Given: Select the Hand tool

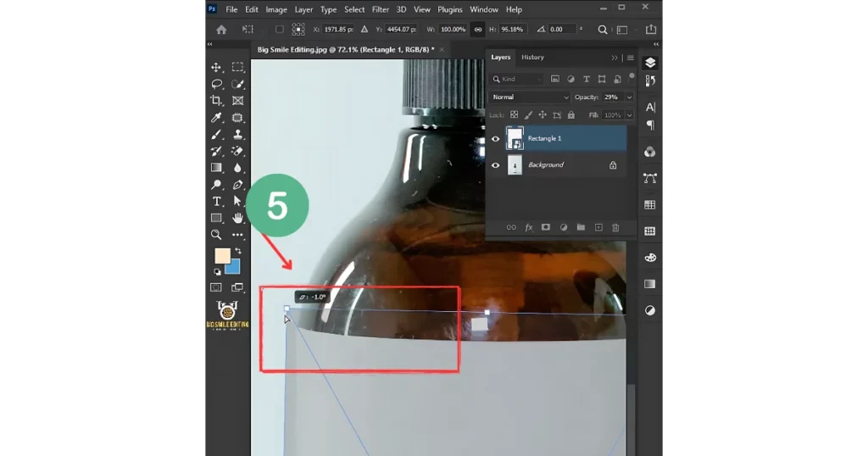Looking at the screenshot, I should pos(237,218).
